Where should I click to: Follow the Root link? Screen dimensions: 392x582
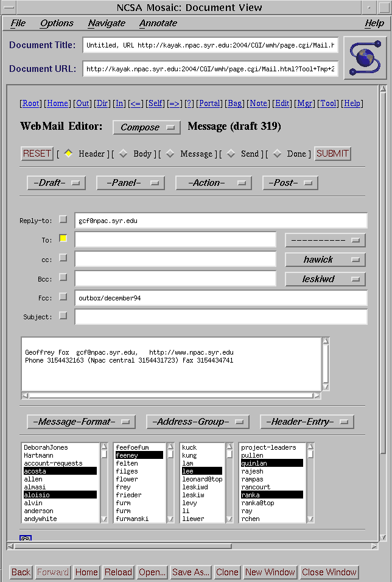pyautogui.click(x=31, y=103)
